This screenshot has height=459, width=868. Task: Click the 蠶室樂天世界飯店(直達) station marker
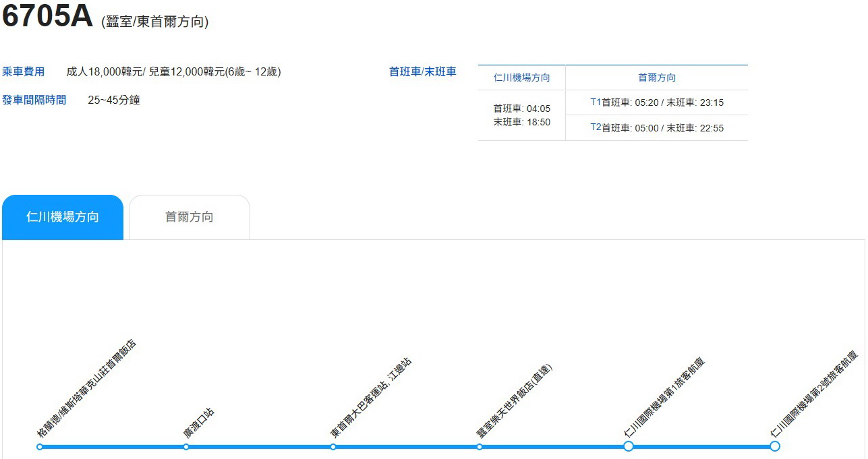pyautogui.click(x=480, y=446)
